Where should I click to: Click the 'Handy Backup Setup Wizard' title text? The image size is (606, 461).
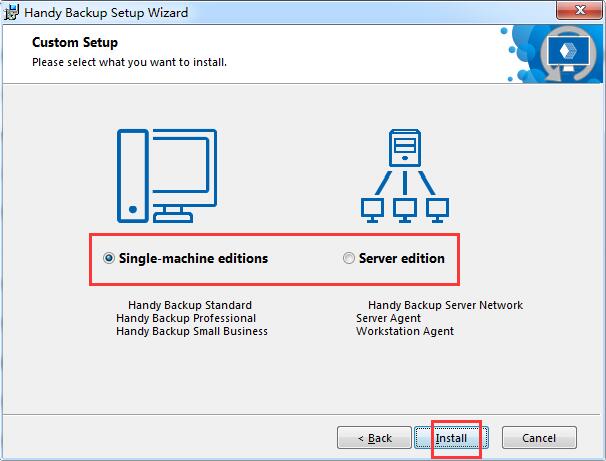point(106,12)
